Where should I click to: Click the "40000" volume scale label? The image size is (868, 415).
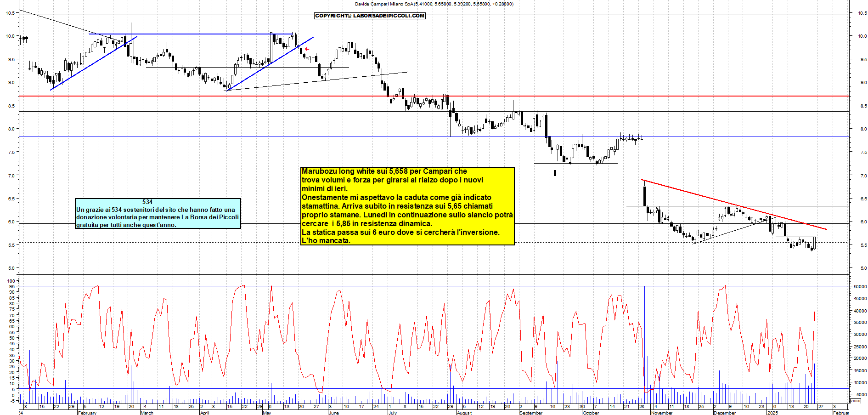point(860,311)
